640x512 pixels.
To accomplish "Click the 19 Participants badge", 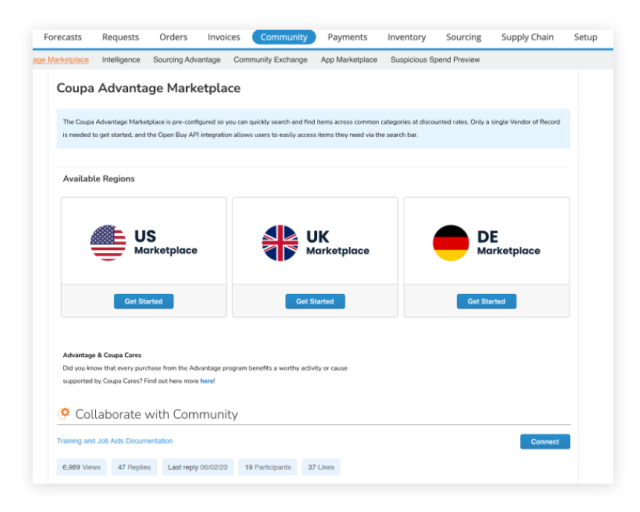I will 268,467.
